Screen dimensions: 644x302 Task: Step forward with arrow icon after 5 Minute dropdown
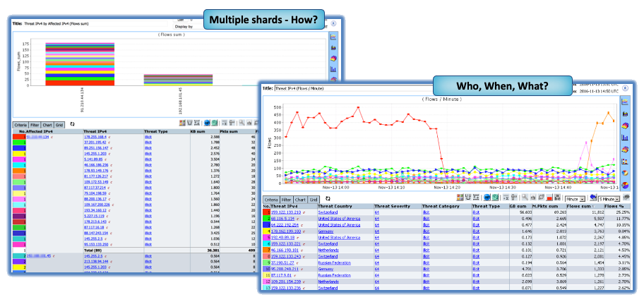[627, 198]
